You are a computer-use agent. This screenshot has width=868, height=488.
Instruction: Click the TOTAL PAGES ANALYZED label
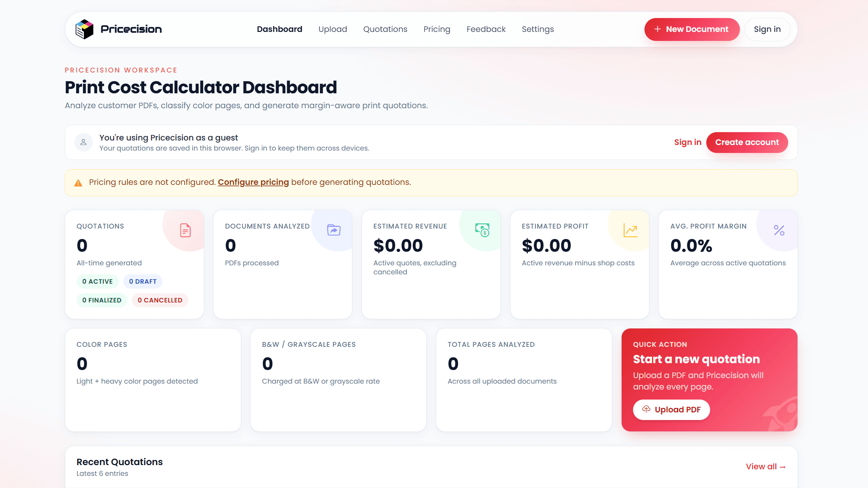click(x=491, y=344)
